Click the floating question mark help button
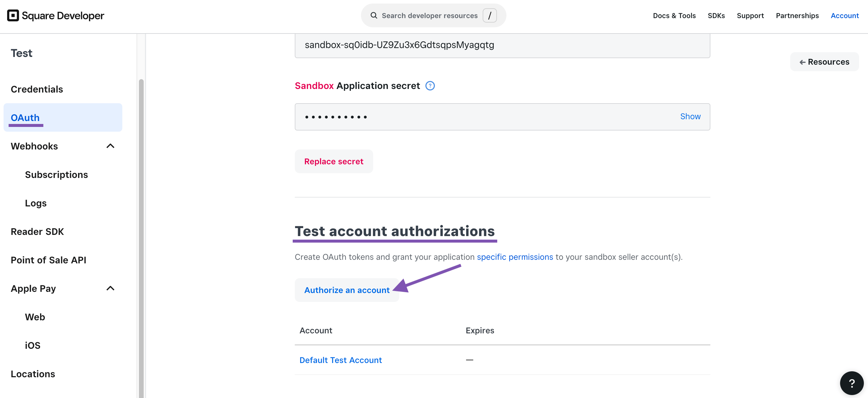This screenshot has width=868, height=398. click(852, 383)
